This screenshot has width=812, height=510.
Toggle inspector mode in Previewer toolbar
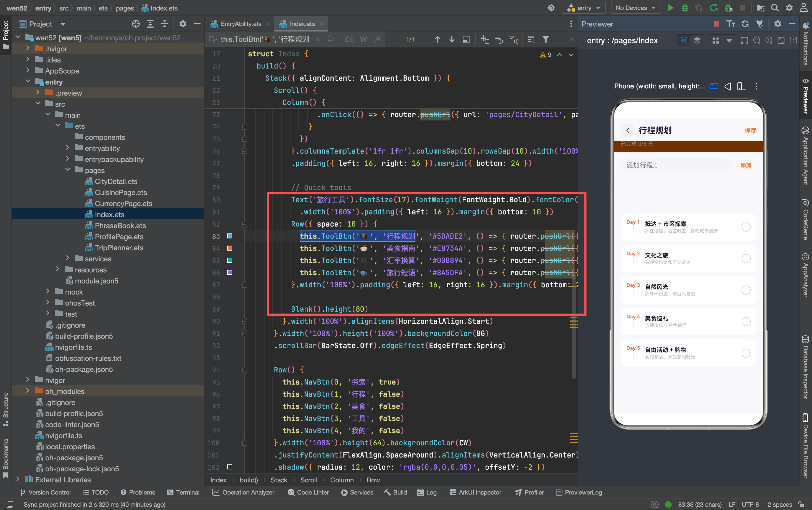(x=684, y=41)
